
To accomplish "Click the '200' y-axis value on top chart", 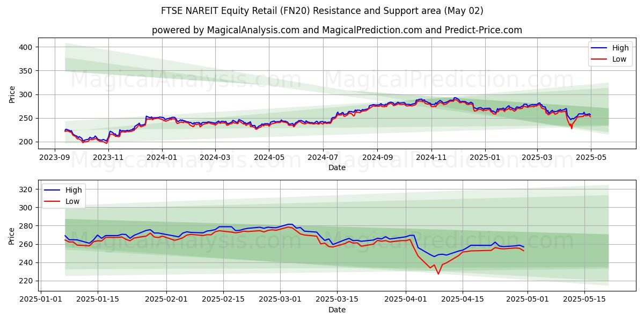I will (27, 142).
